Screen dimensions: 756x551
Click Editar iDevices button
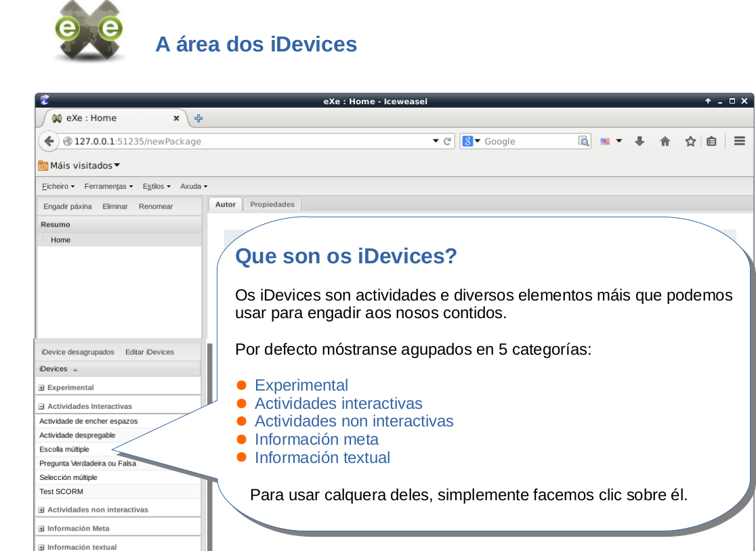click(149, 352)
